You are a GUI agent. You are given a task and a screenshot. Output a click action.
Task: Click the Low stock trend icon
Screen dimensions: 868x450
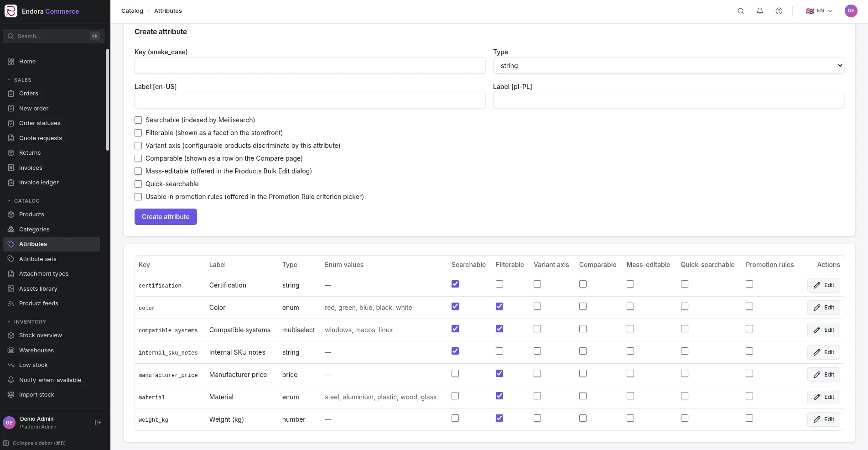(11, 365)
